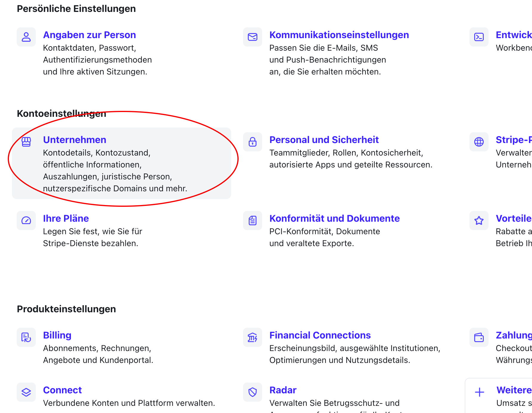This screenshot has height=413, width=532.
Task: Click the bank icon for Financial Connections
Action: point(253,337)
